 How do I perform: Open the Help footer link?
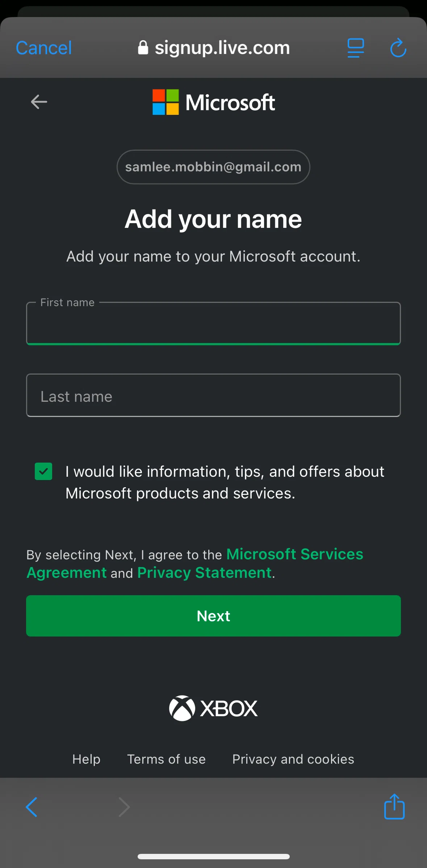coord(86,759)
